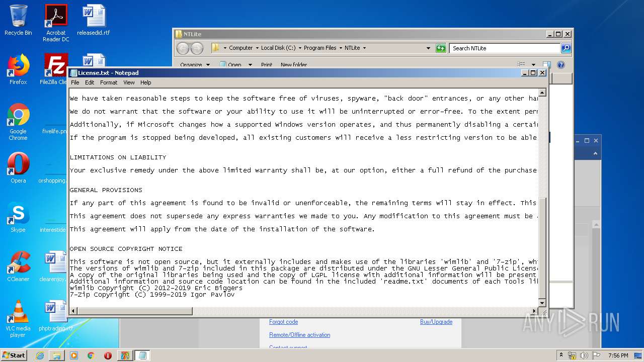Launch Acrobat Reader DC shortcut
Viewport: 644px width, 362px height.
(56, 23)
